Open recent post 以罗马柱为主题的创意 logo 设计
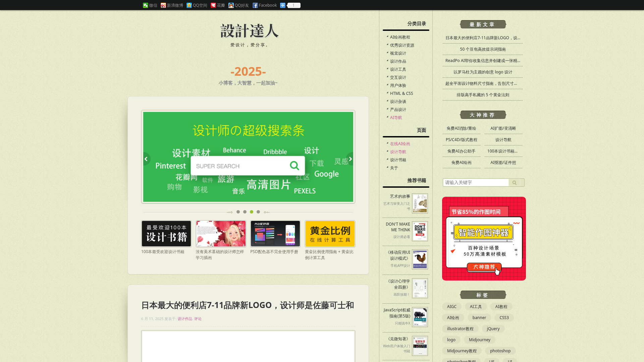This screenshot has height=362, width=644. [x=483, y=72]
